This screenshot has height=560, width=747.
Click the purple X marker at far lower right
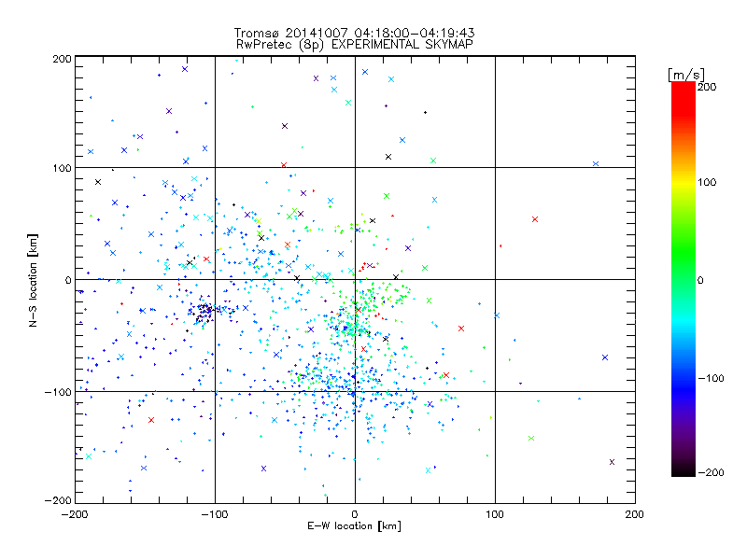tap(613, 462)
